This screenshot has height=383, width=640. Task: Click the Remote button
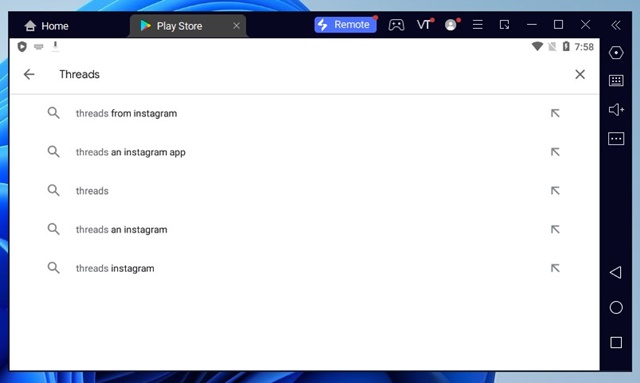point(345,25)
